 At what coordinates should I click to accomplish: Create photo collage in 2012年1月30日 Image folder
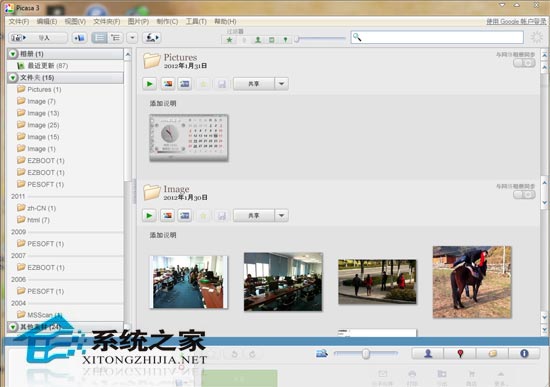point(168,215)
